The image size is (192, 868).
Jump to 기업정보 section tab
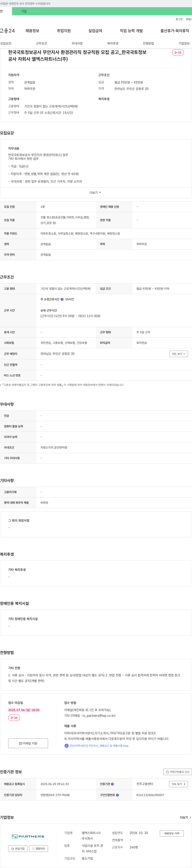(x=184, y=44)
